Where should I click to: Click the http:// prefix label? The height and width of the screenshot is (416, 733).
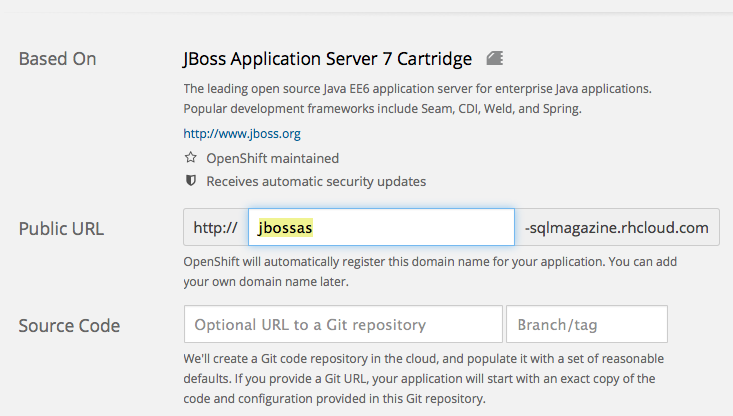pos(216,228)
